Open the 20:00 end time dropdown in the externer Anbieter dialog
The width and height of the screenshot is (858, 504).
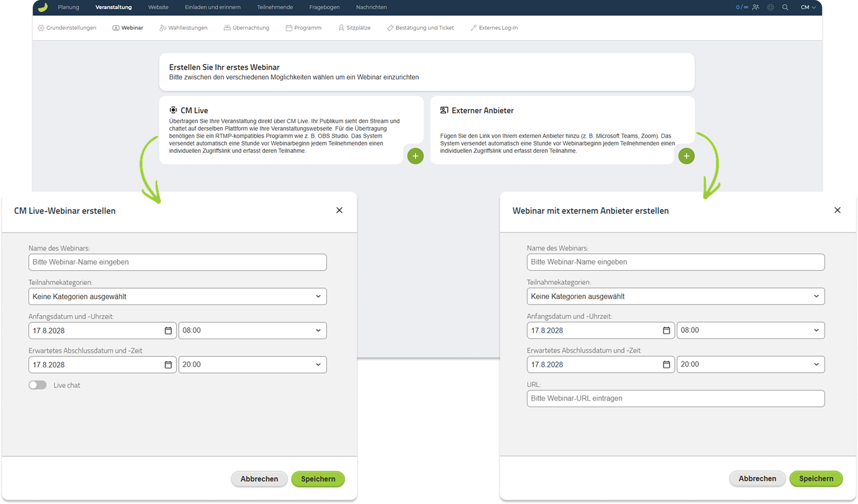750,365
